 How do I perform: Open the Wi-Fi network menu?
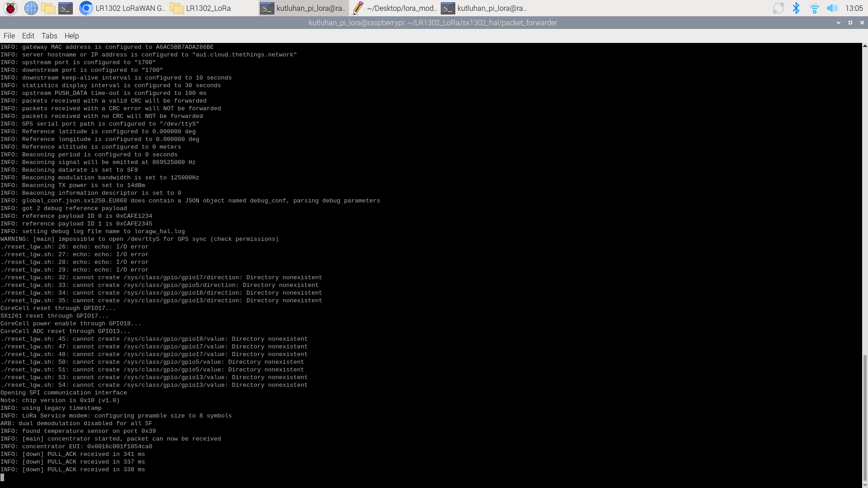coord(814,8)
